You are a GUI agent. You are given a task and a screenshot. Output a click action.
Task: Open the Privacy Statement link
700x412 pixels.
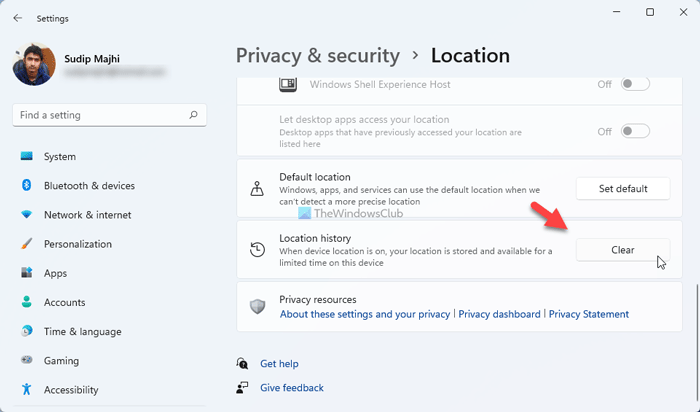pos(589,314)
